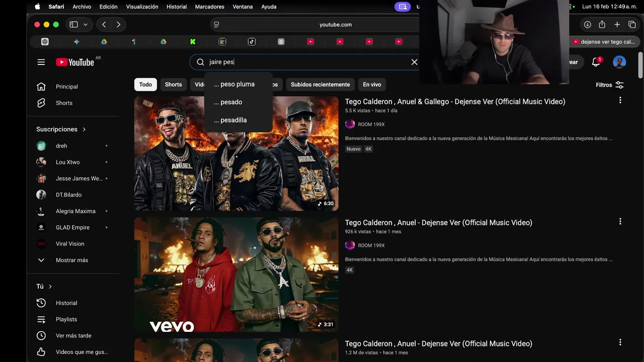This screenshot has width=644, height=362.
Task: Switch to the TikTok pinned tab
Action: click(252, 42)
